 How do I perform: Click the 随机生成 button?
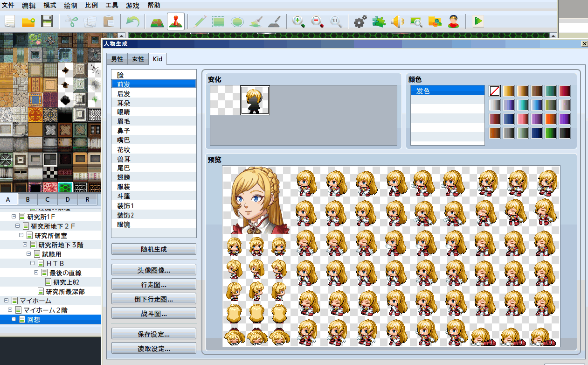[x=154, y=249]
